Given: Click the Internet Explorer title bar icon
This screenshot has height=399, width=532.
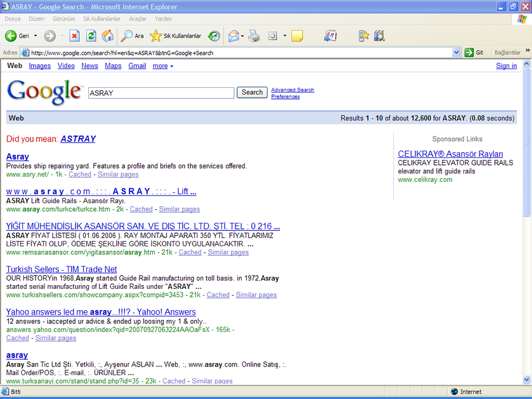Looking at the screenshot, I should 5,6.
